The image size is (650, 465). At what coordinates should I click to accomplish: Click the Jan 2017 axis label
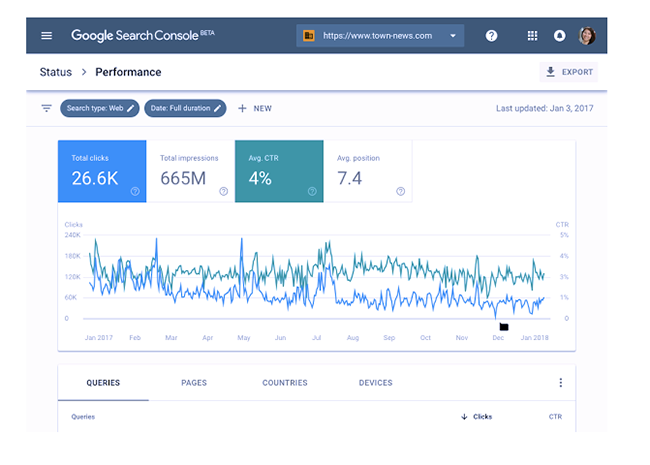(x=99, y=338)
